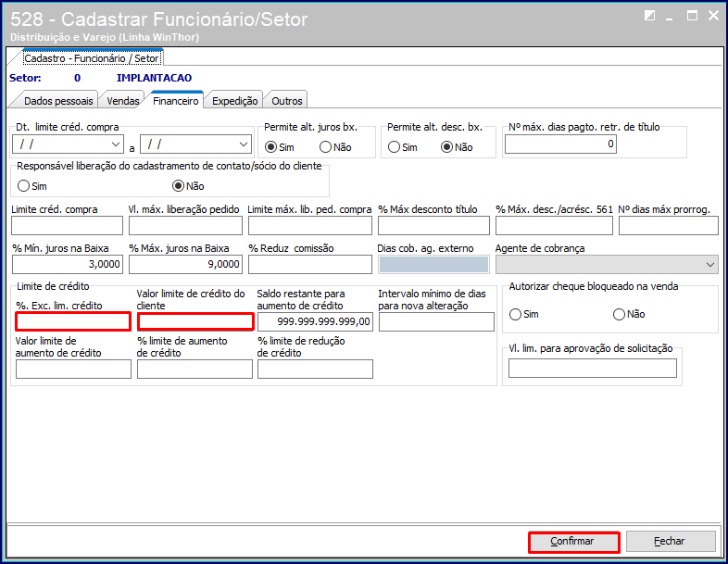
Task: Click the Fechar button
Action: point(671,541)
